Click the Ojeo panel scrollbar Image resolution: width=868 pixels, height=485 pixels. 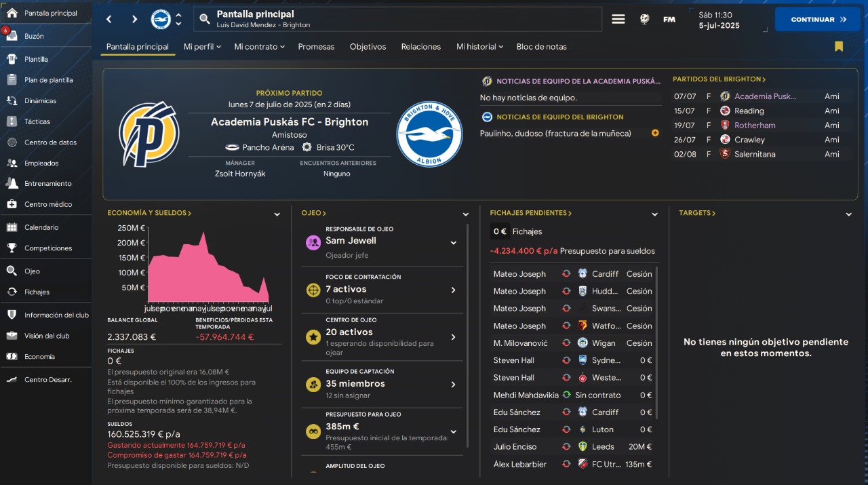point(468,336)
